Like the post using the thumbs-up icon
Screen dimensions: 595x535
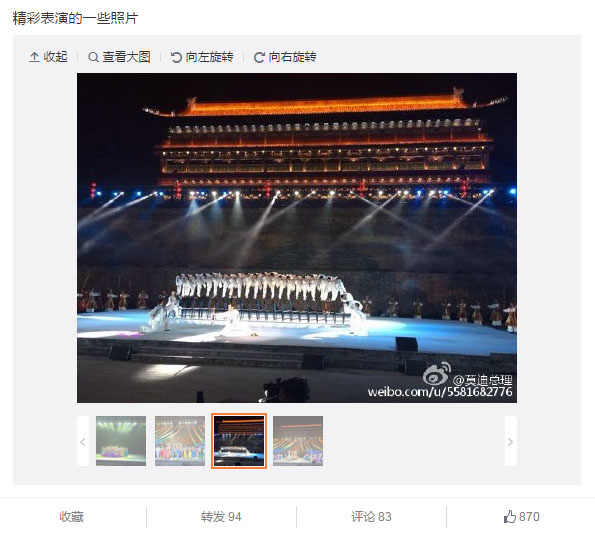click(509, 516)
